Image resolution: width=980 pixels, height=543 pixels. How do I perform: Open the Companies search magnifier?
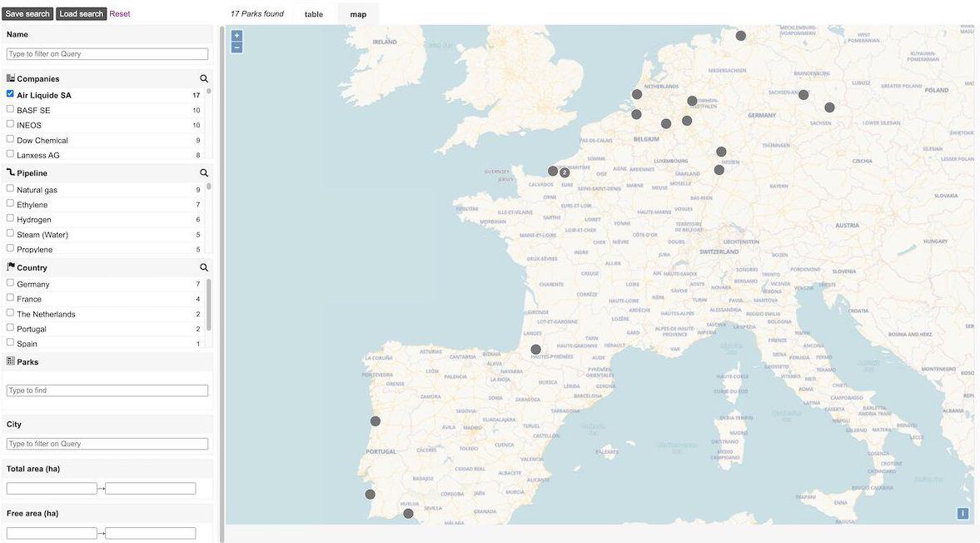203,77
